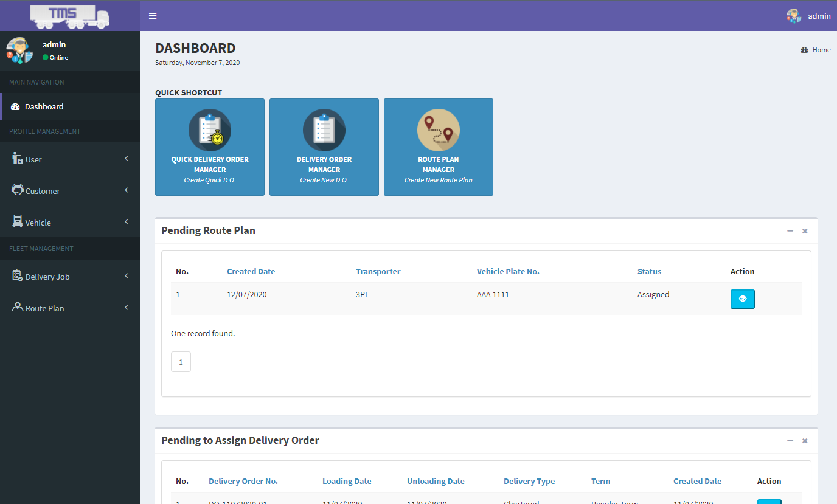
Task: Click Home breadcrumb dashboard icon
Action: tap(804, 50)
